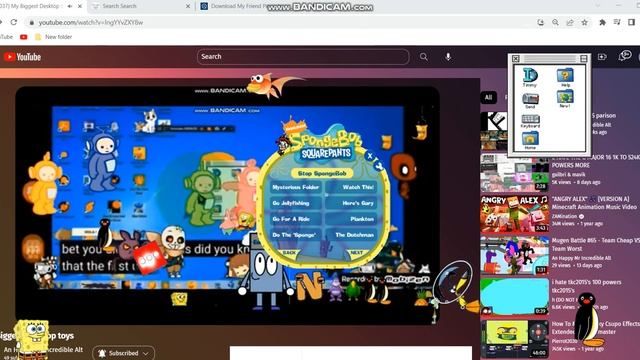Close the toy window using its top-left box
This screenshot has width=640, height=360.
pyautogui.click(x=516, y=59)
